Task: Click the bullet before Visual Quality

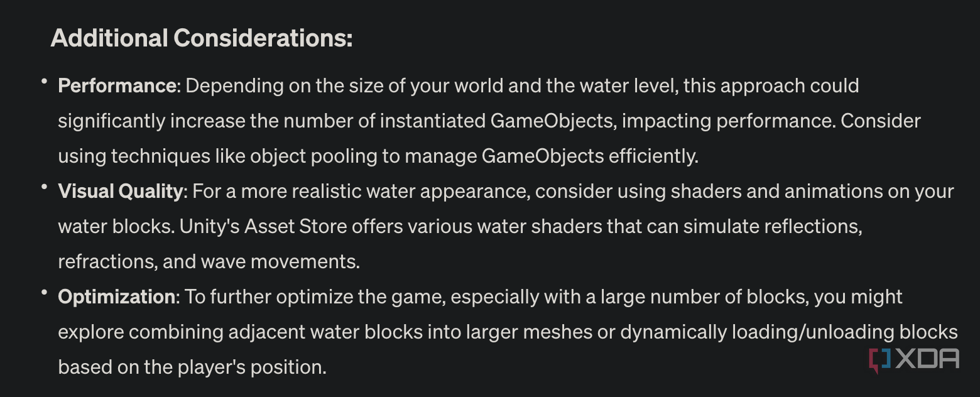Action: pos(44,187)
